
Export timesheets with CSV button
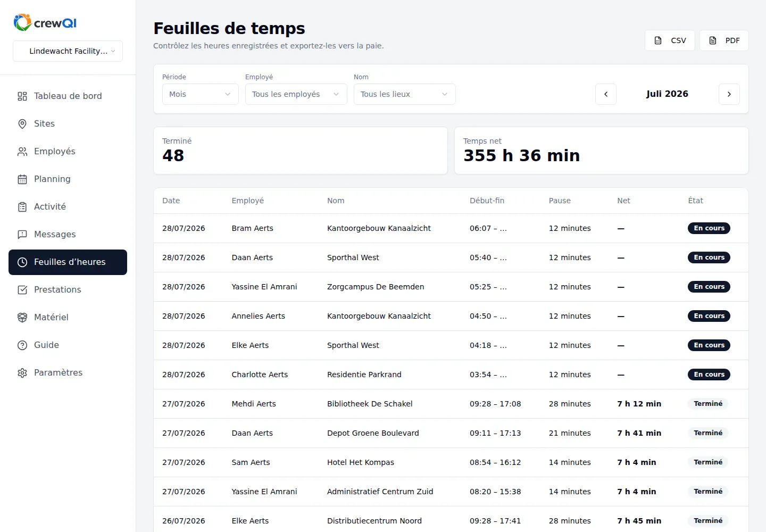click(670, 40)
